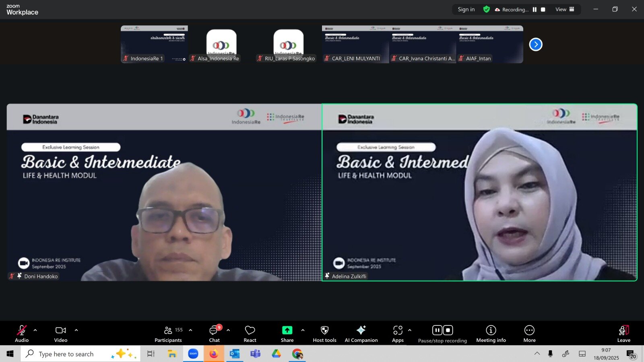Image resolution: width=644 pixels, height=362 pixels.
Task: Open the More options menu
Action: (x=529, y=333)
